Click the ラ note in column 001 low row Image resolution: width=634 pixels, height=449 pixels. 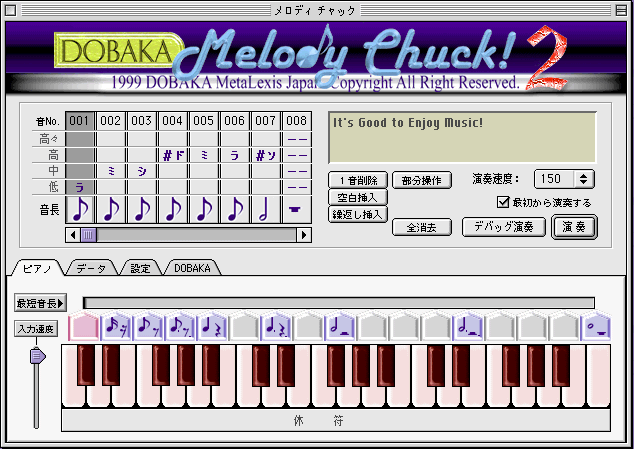(x=80, y=187)
